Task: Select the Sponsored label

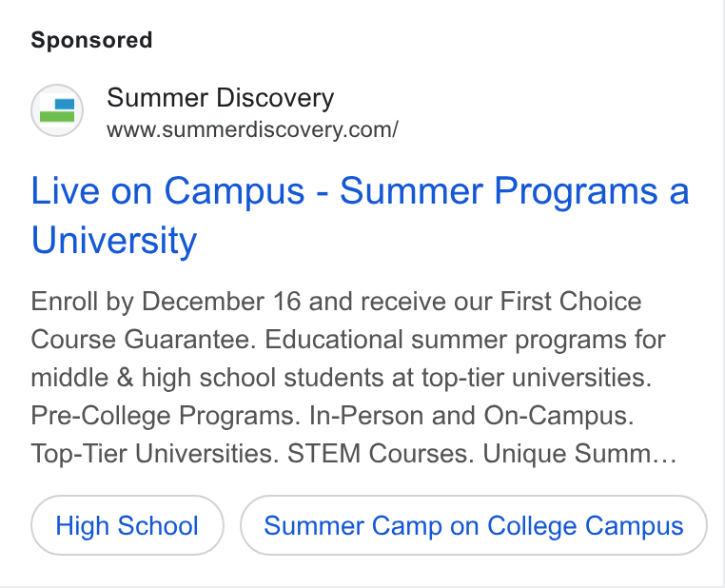Action: click(x=91, y=40)
